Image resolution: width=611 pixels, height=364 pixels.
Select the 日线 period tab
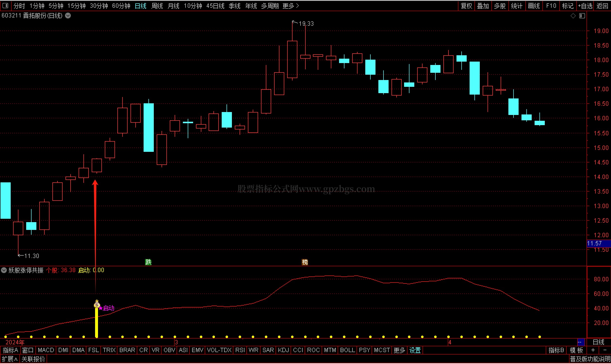tap(140, 6)
